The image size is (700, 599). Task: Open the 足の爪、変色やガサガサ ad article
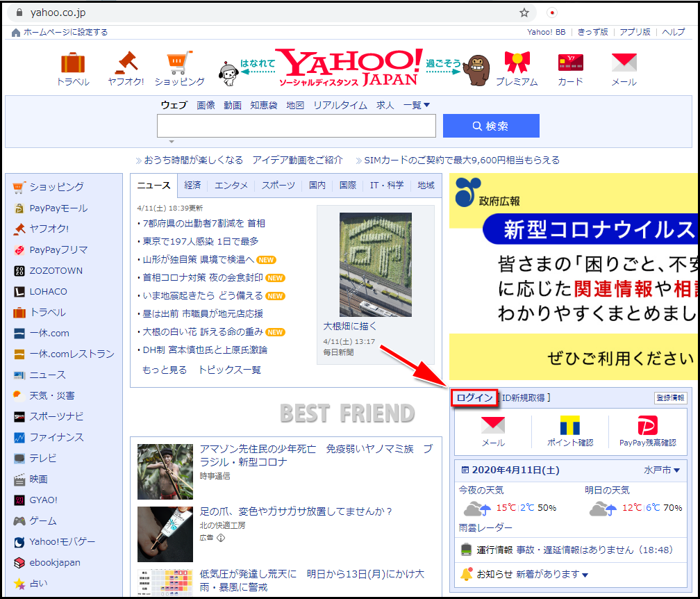click(x=296, y=511)
